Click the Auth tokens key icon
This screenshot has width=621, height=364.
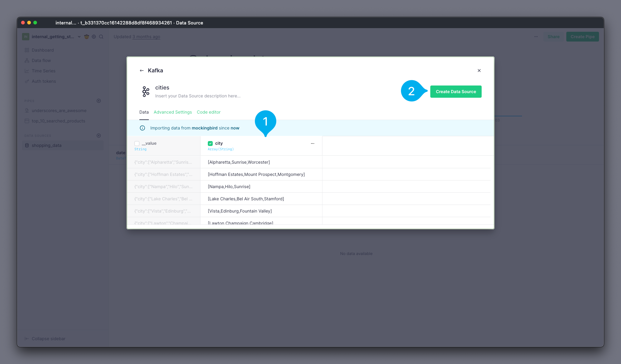click(x=27, y=81)
